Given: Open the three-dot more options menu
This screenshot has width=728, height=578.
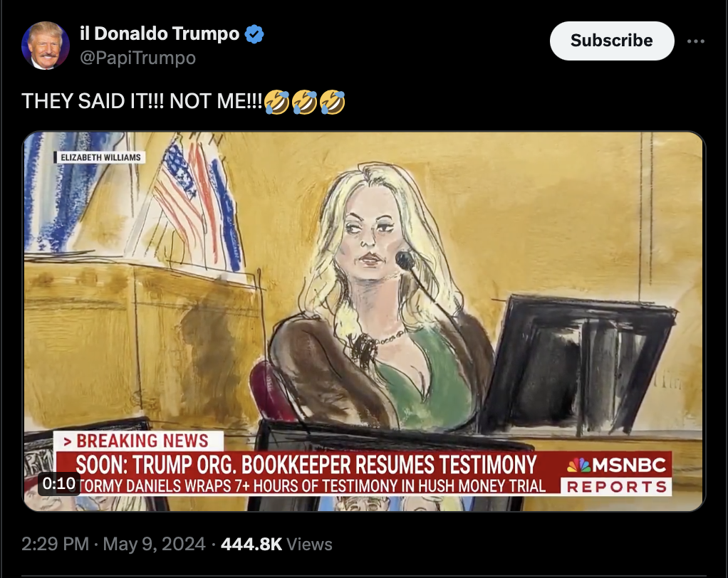Looking at the screenshot, I should pos(695,41).
